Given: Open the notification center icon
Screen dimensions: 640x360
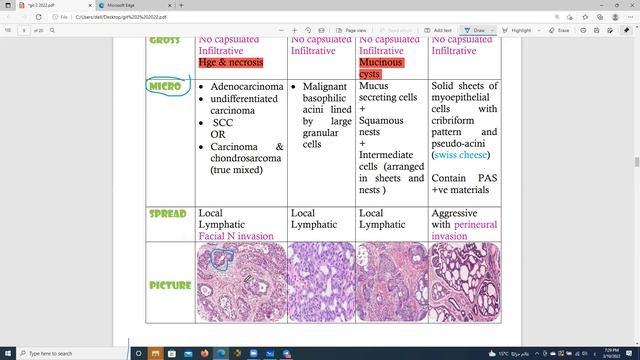Looking at the screenshot, I should 629,353.
